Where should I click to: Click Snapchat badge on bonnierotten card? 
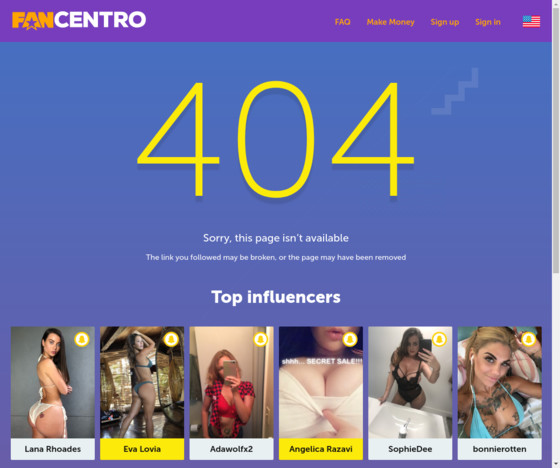pos(529,339)
